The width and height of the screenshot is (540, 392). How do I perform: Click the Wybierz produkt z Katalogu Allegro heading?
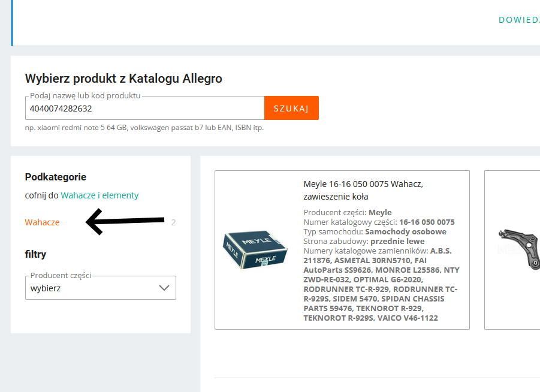click(x=123, y=79)
